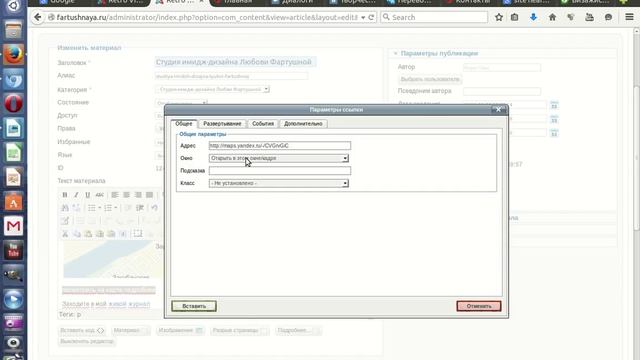Expand the Класс dropdown
The height and width of the screenshot is (360, 640).
345,183
